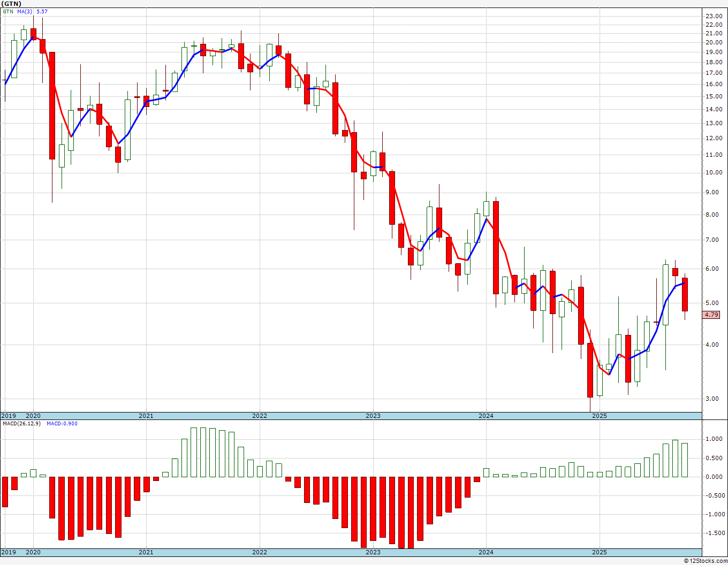Select 2023 on the MACD panel timeline
The height and width of the screenshot is (565, 728).
373,553
